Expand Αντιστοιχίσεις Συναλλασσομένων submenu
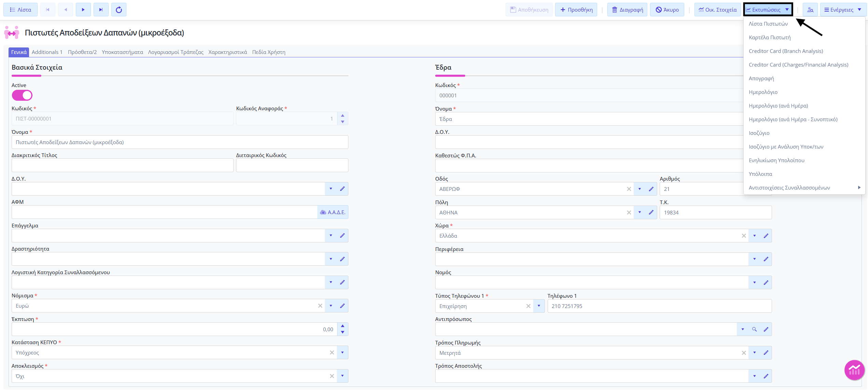 click(x=804, y=187)
